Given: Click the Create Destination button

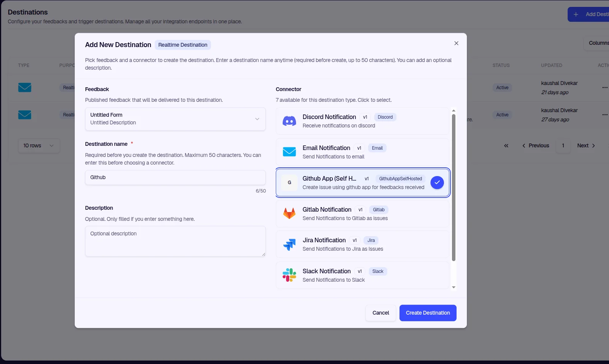Looking at the screenshot, I should (x=428, y=313).
